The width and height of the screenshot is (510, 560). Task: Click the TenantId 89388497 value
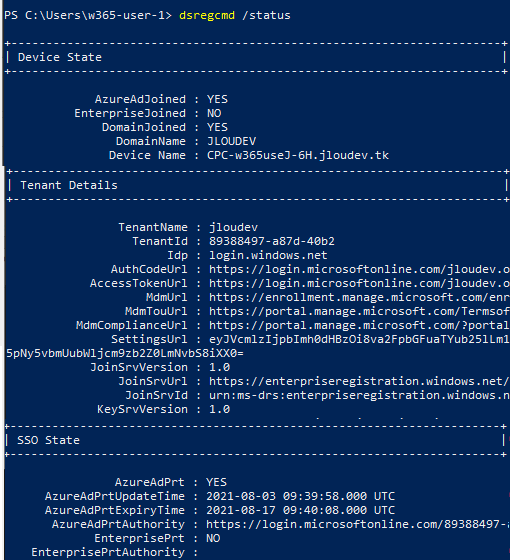tap(272, 241)
